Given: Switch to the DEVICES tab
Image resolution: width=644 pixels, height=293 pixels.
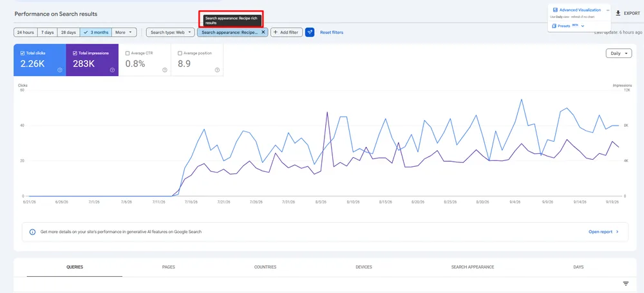Looking at the screenshot, I should 364,267.
